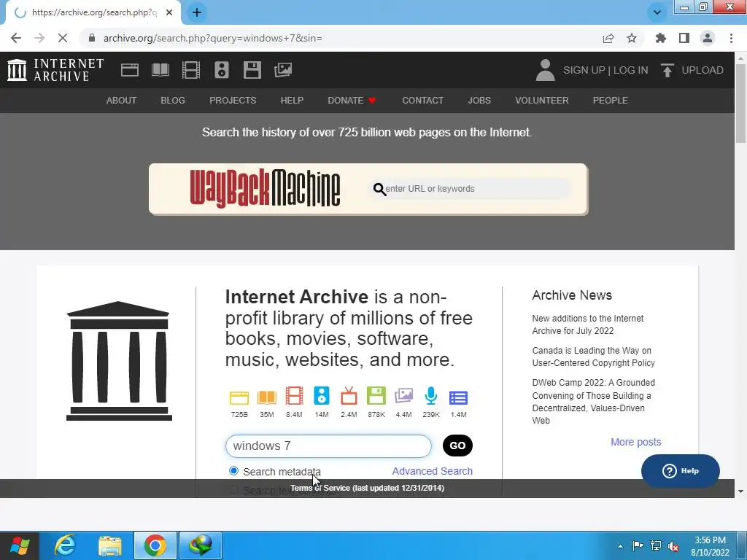
Task: Select Search metadata radio button
Action: pos(233,471)
